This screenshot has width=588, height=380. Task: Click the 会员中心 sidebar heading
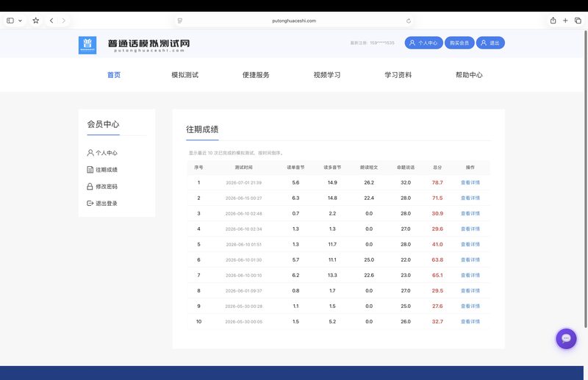[103, 124]
